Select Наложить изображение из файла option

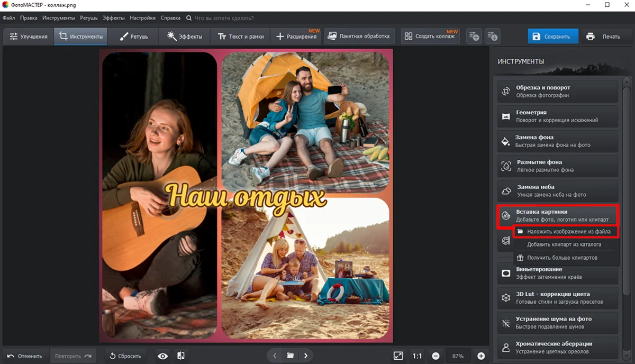(x=565, y=232)
